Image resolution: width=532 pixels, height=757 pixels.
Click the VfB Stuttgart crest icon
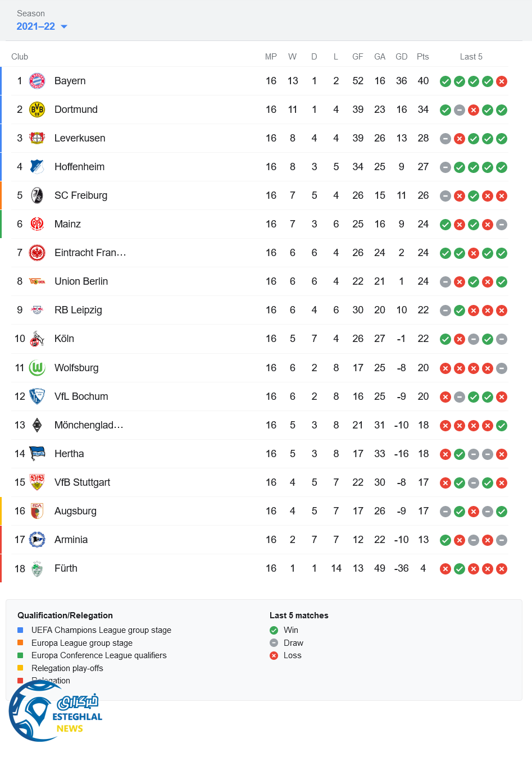37,482
